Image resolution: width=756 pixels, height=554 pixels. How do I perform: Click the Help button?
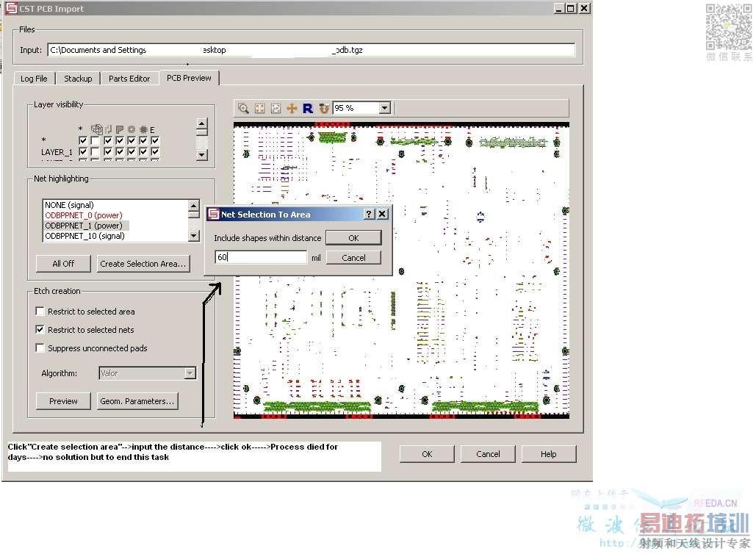(x=549, y=454)
